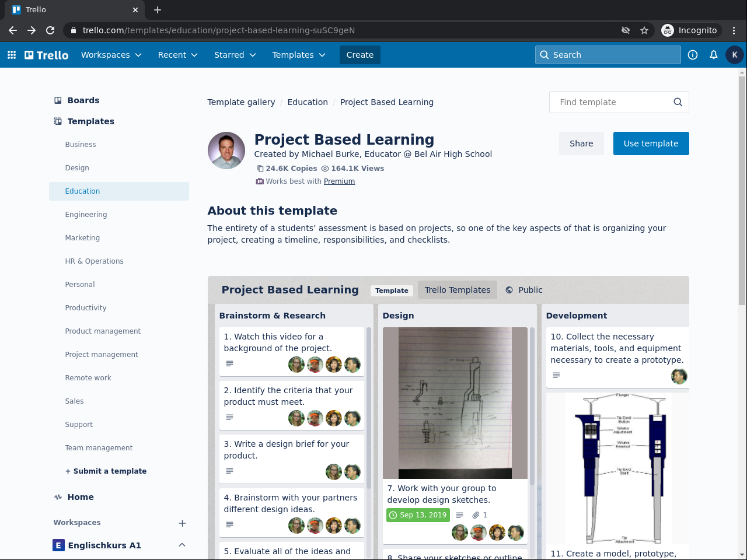The width and height of the screenshot is (747, 560).
Task: Open Home in the sidebar
Action: click(119, 497)
